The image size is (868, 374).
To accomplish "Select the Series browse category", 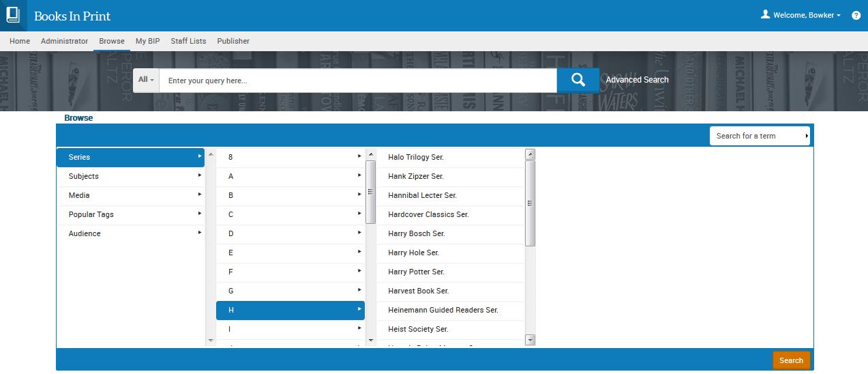I will (x=130, y=157).
